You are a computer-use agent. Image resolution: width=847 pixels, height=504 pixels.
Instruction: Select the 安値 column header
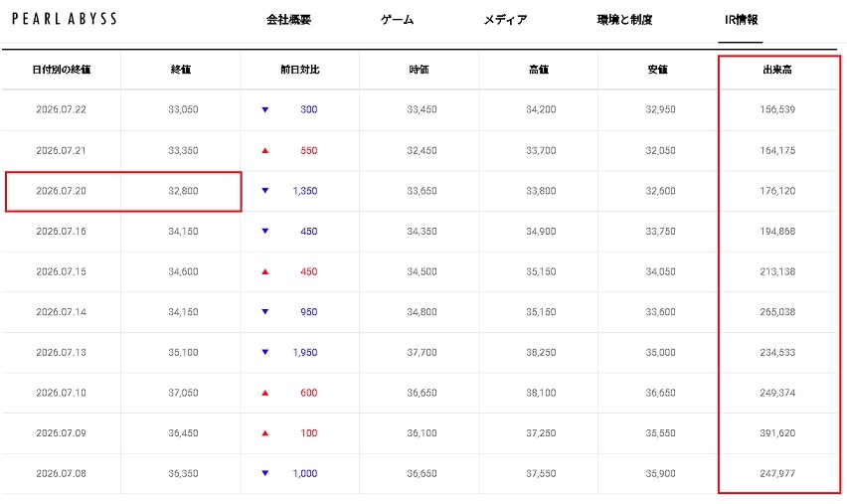click(x=657, y=70)
